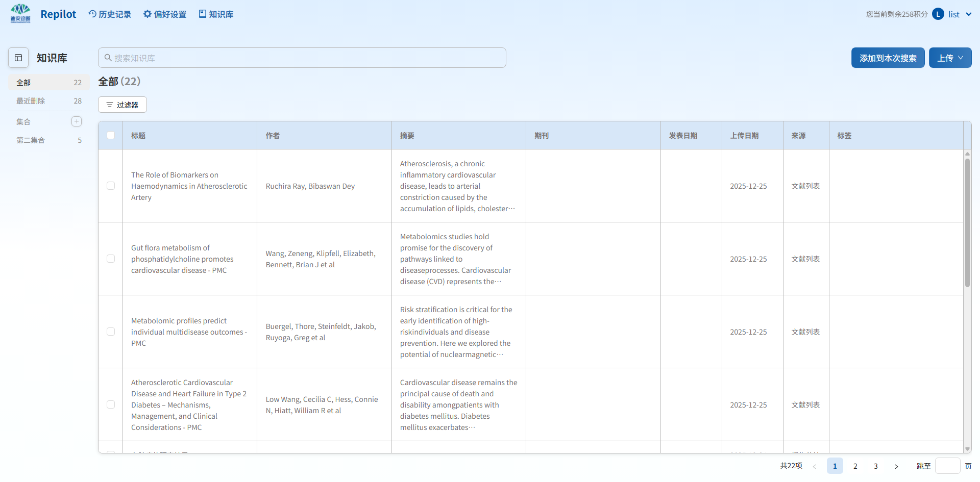Click the magnifier icon in search box
Image resolution: width=980 pixels, height=482 pixels.
coord(108,58)
